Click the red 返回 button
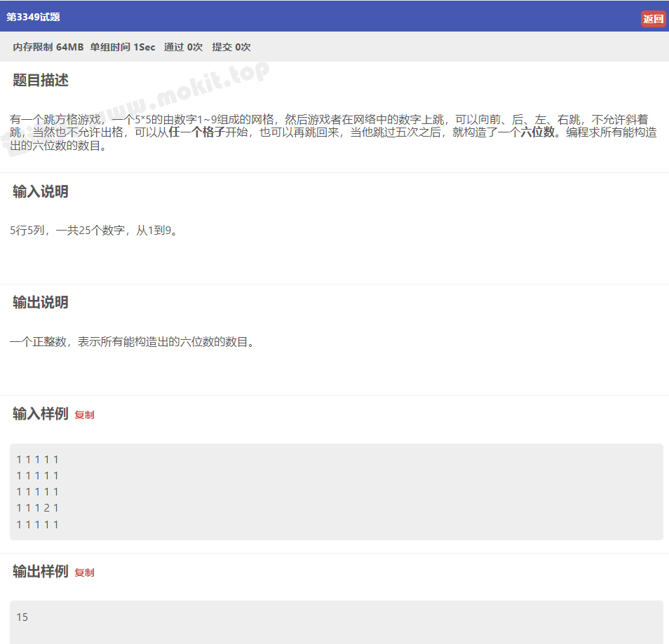The width and height of the screenshot is (669, 644). pyautogui.click(x=653, y=19)
